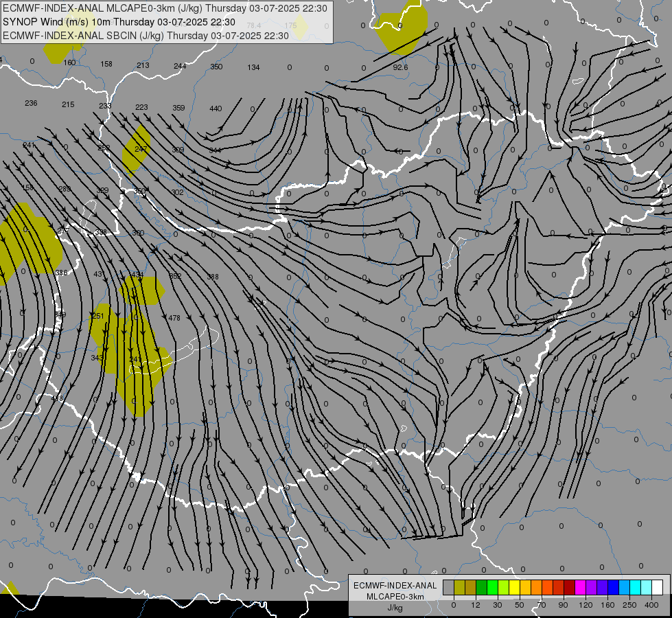Click the legend scale label 50

click(x=520, y=605)
